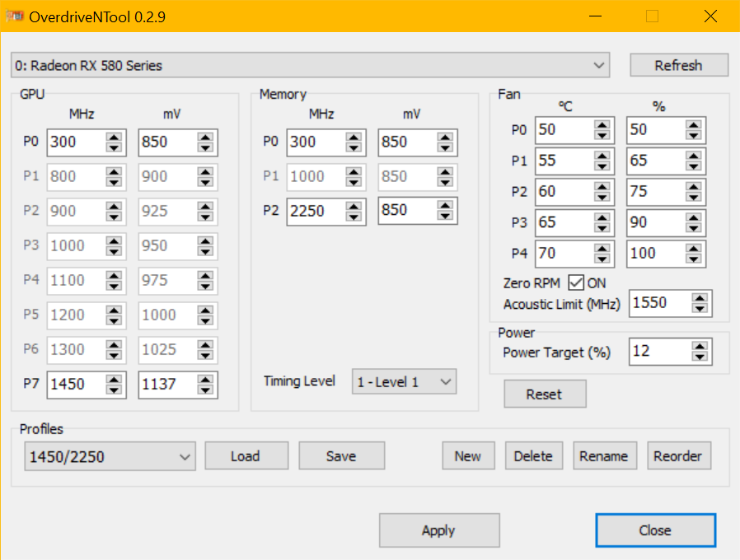
Task: Minimize the OverdriveNTool window
Action: (x=596, y=16)
